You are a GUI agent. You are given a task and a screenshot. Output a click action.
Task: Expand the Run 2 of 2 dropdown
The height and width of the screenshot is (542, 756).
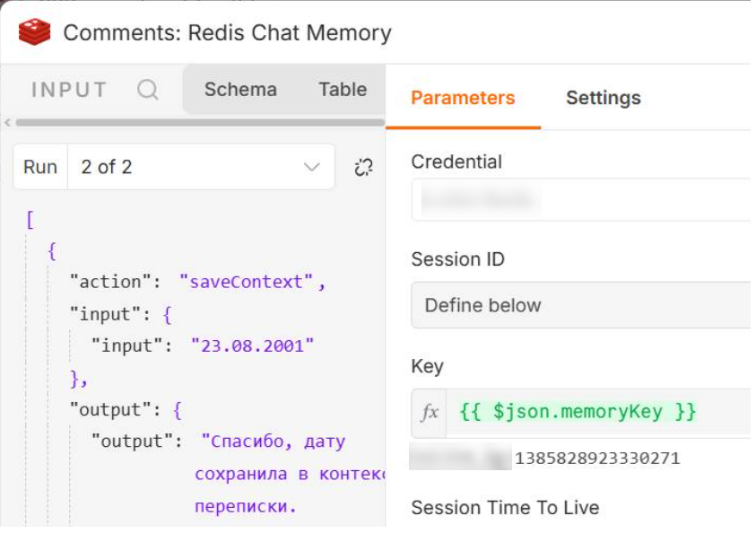point(201,167)
